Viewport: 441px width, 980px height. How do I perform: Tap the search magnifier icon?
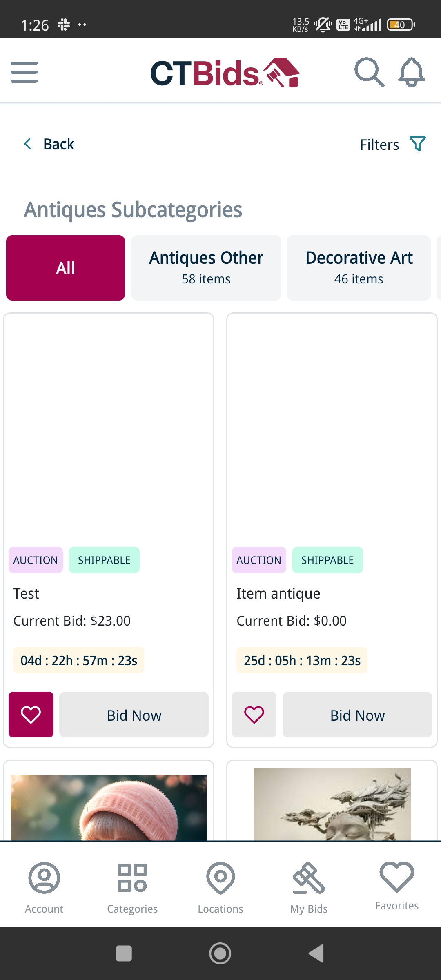(x=369, y=72)
